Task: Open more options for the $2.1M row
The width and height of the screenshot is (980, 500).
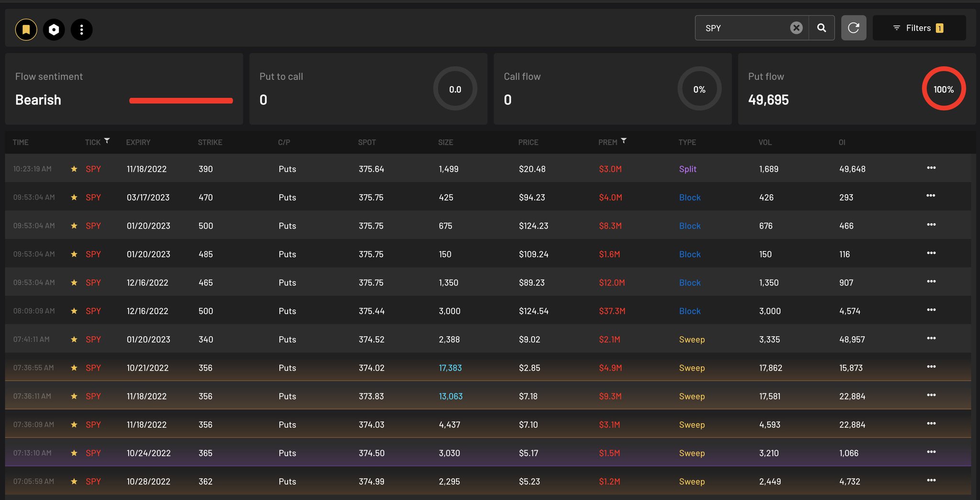Action: point(931,338)
